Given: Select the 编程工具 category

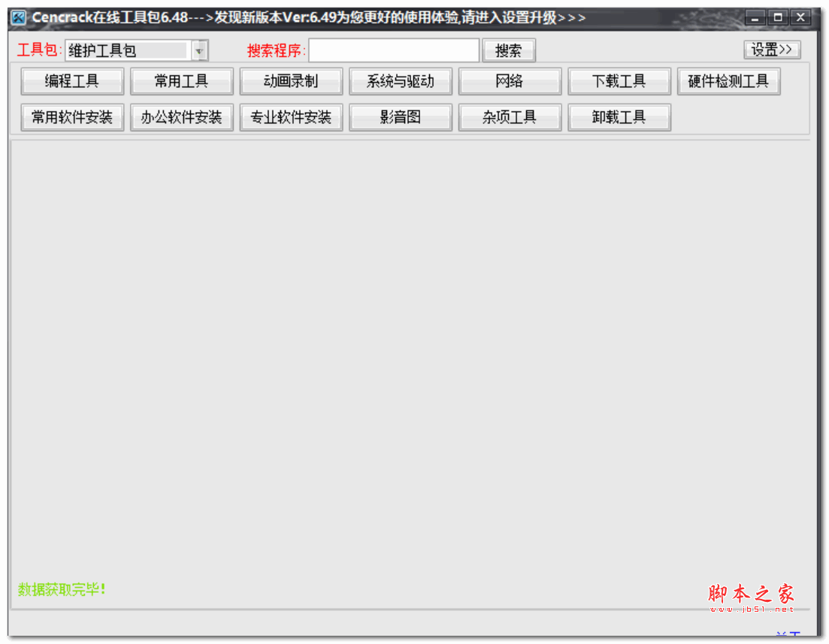Looking at the screenshot, I should click(71, 80).
